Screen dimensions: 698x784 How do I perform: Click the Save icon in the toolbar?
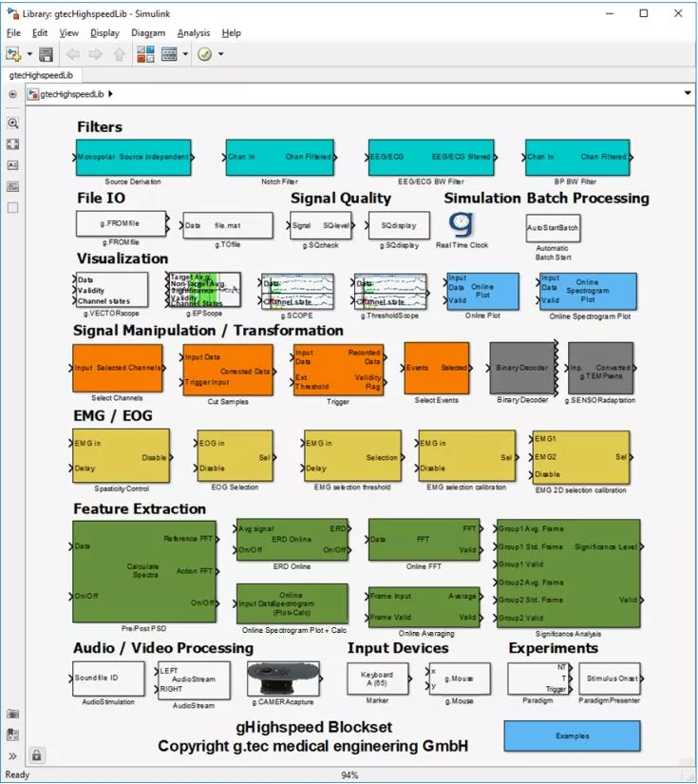tap(44, 54)
